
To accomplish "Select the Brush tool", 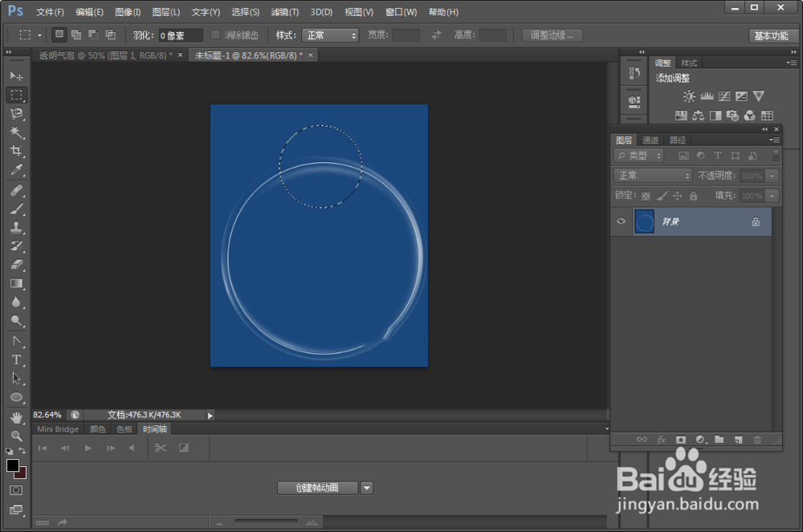I will [x=16, y=209].
